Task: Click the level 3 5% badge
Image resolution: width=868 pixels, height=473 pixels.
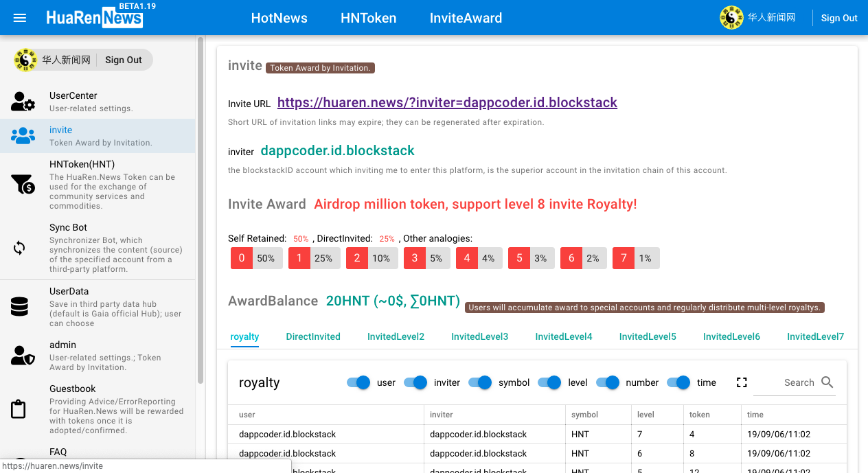Action: pyautogui.click(x=427, y=258)
